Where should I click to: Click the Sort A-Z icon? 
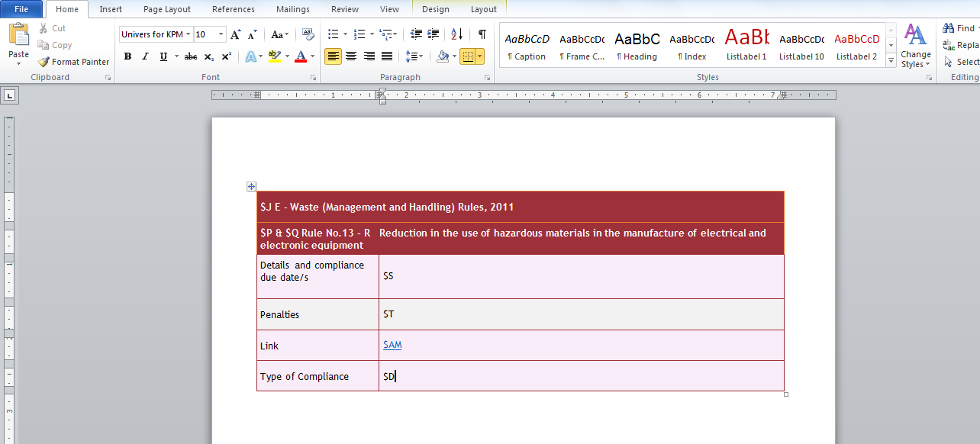(456, 34)
